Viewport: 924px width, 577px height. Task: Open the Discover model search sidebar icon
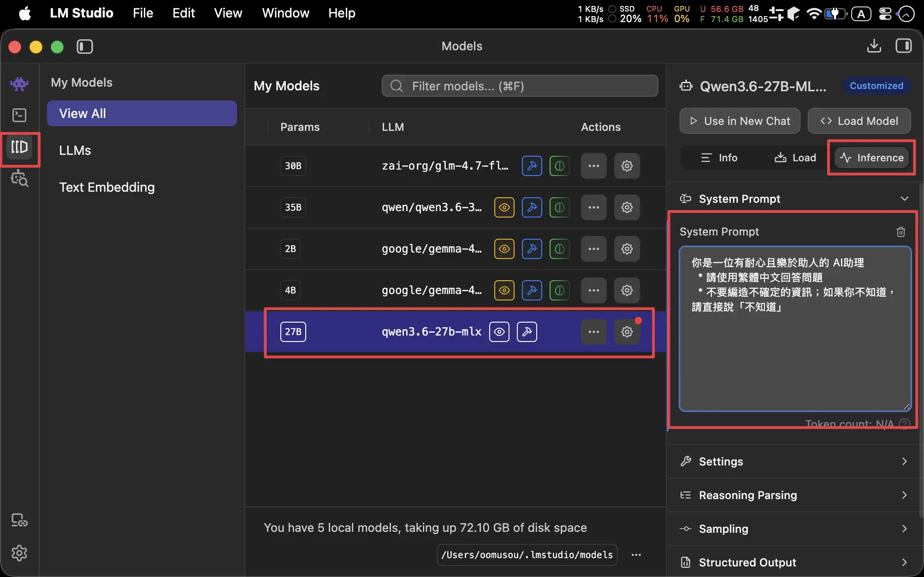click(19, 178)
